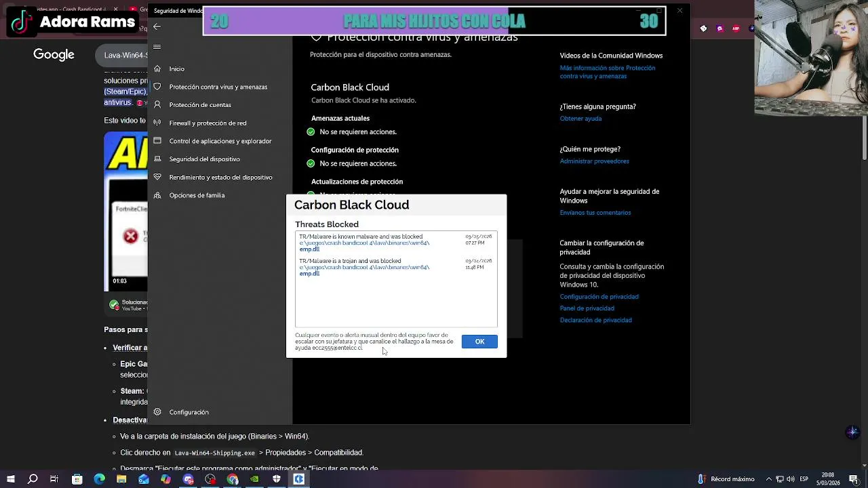Click heart icon beside Rendimiento y estado
Screen dimensions: 868x488
pyautogui.click(x=157, y=177)
